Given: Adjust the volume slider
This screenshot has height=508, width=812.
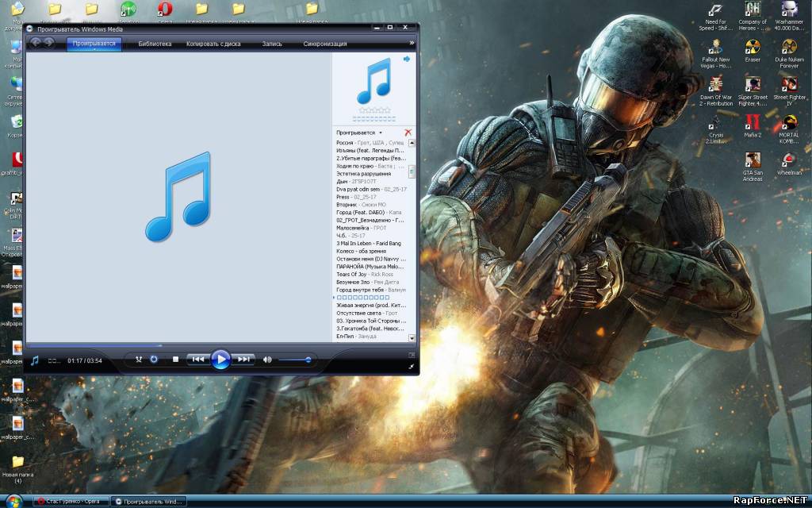Looking at the screenshot, I should pos(295,360).
